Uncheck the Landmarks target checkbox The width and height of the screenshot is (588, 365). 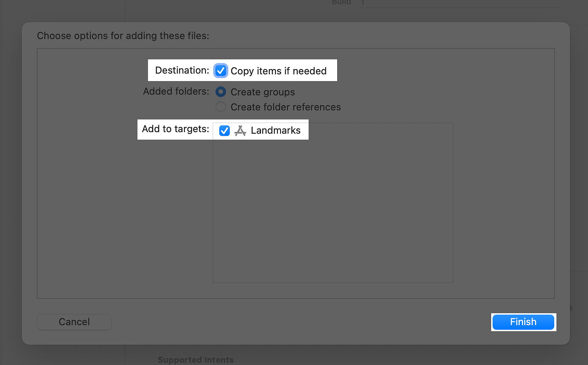pos(224,131)
